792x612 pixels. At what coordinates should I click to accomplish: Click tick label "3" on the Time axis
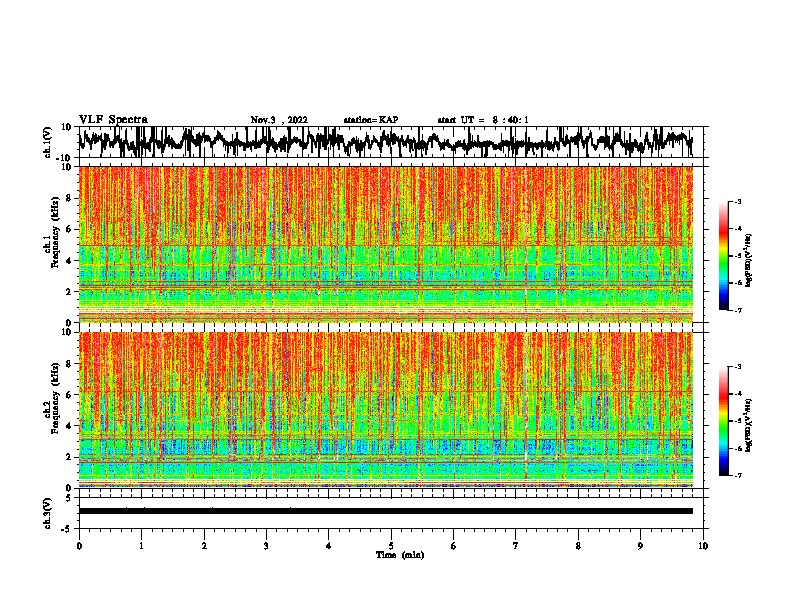point(266,546)
